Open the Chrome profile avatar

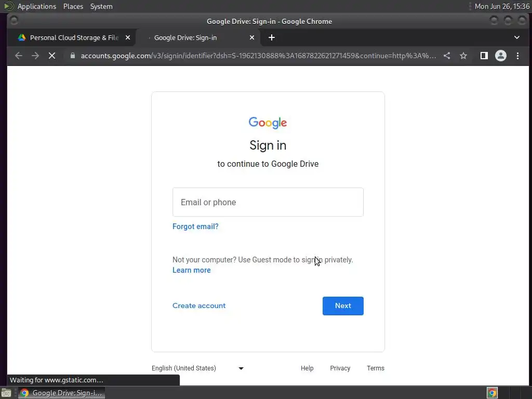click(501, 56)
